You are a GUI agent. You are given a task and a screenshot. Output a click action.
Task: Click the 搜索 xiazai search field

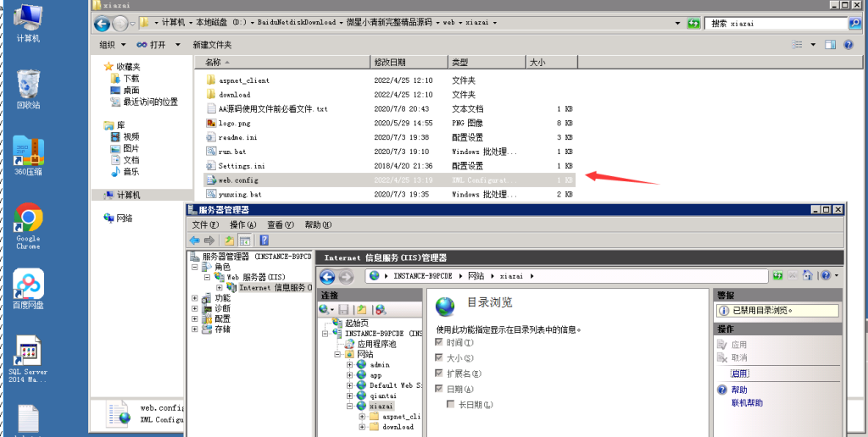tap(776, 23)
